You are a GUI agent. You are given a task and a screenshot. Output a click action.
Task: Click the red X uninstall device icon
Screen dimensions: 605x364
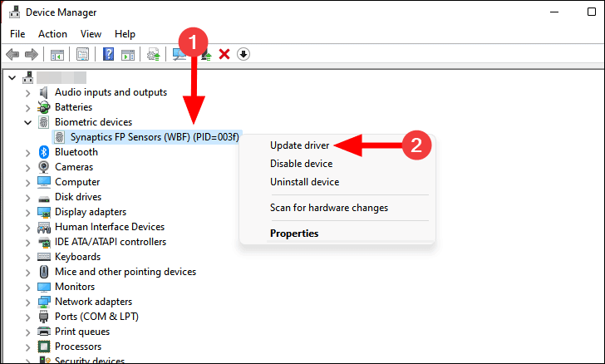pyautogui.click(x=224, y=55)
